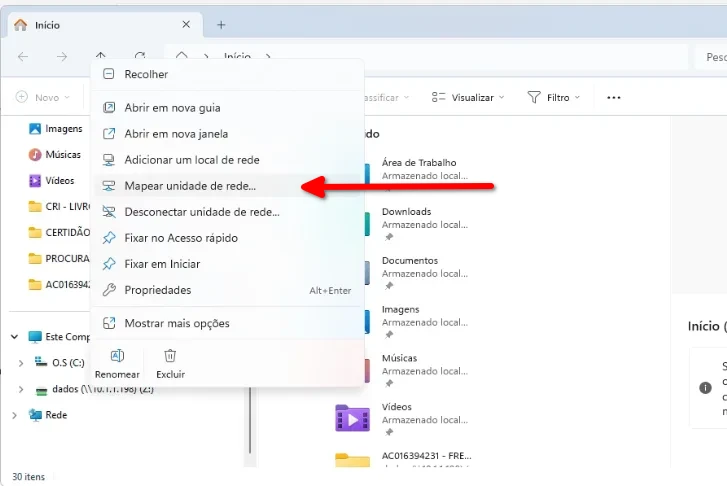Image resolution: width=727 pixels, height=486 pixels.
Task: Open the AC016394 folder in sidebar
Action: [x=58, y=285]
